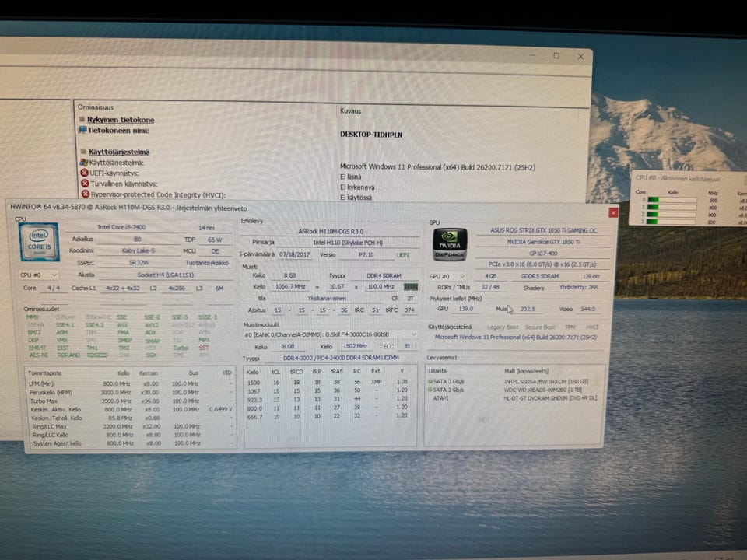Click the Ring/LLC Max row
Screen dimensions: 747x560
click(130, 427)
